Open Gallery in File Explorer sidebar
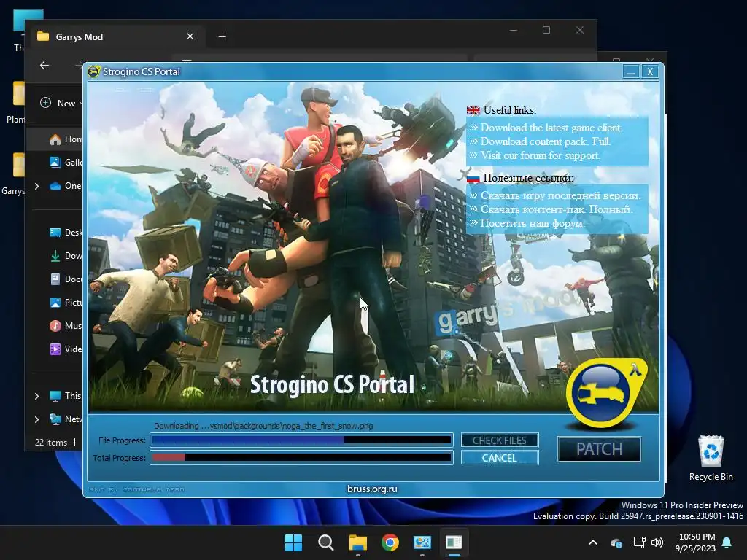Viewport: 747px width, 560px height. 65,163
